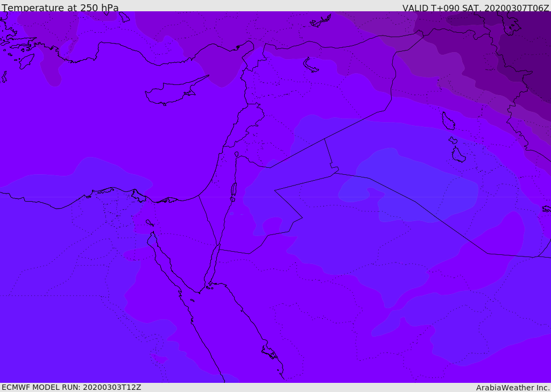Click Lake Tharthar in Iraq
551x392 pixels.
[x=448, y=121]
